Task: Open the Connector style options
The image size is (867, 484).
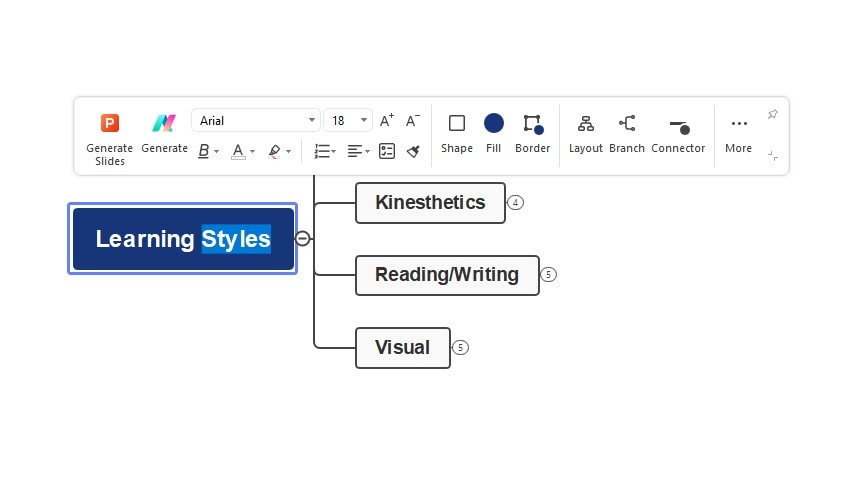Action: 678,133
